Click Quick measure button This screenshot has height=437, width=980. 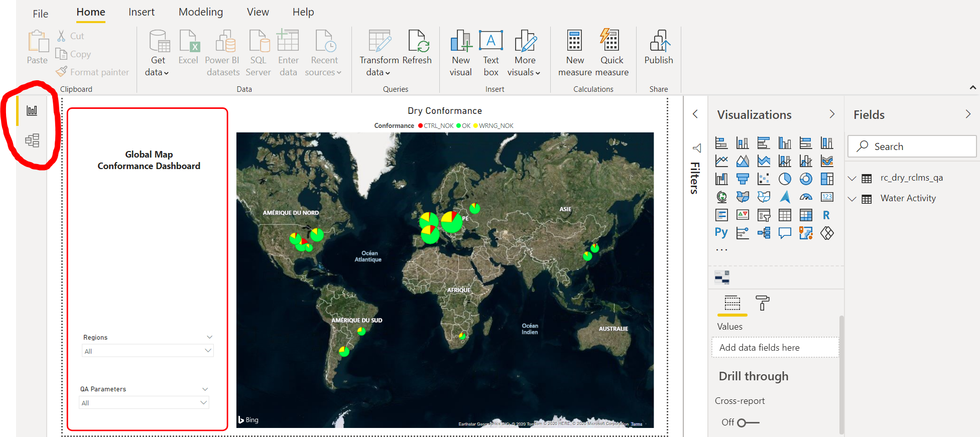tap(612, 53)
